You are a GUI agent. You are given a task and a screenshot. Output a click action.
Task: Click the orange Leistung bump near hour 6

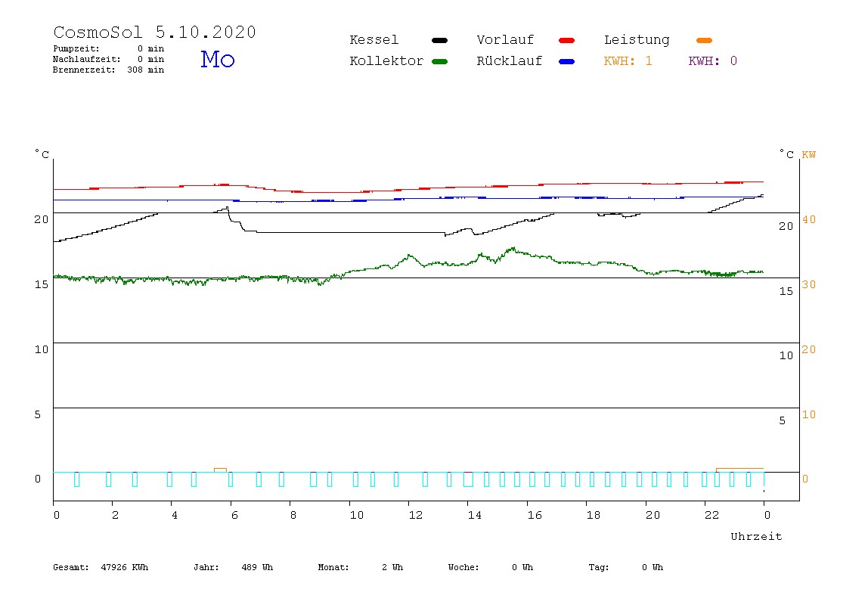(x=220, y=470)
